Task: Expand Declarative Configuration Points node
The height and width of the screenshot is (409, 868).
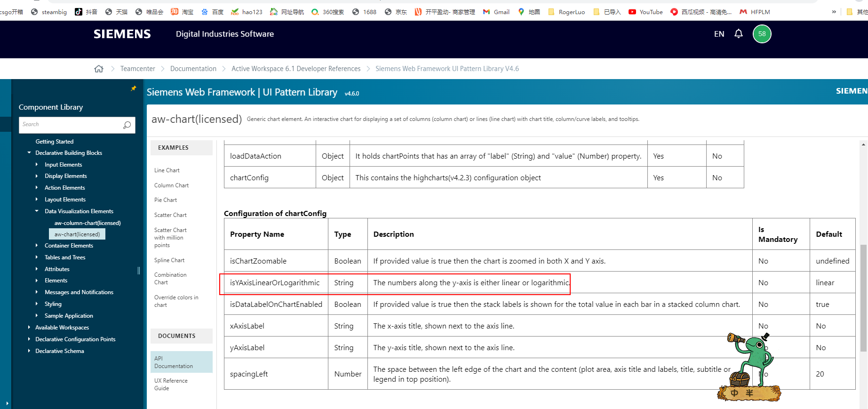Action: tap(29, 339)
